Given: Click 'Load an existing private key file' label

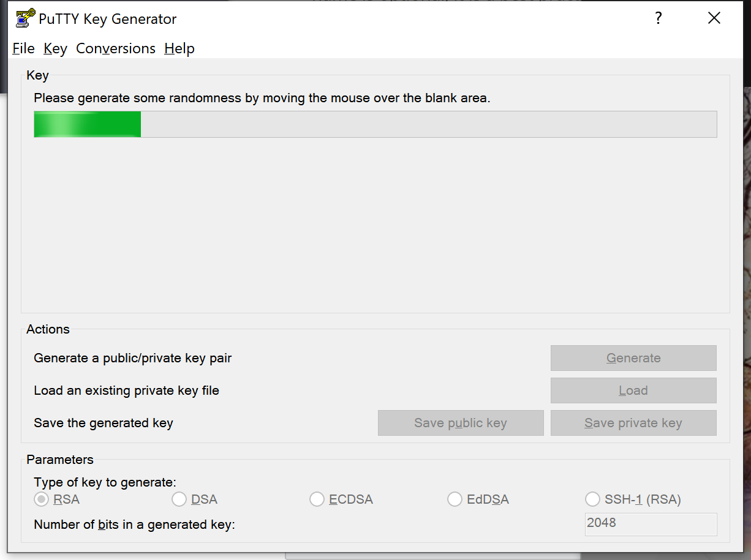Looking at the screenshot, I should click(126, 390).
